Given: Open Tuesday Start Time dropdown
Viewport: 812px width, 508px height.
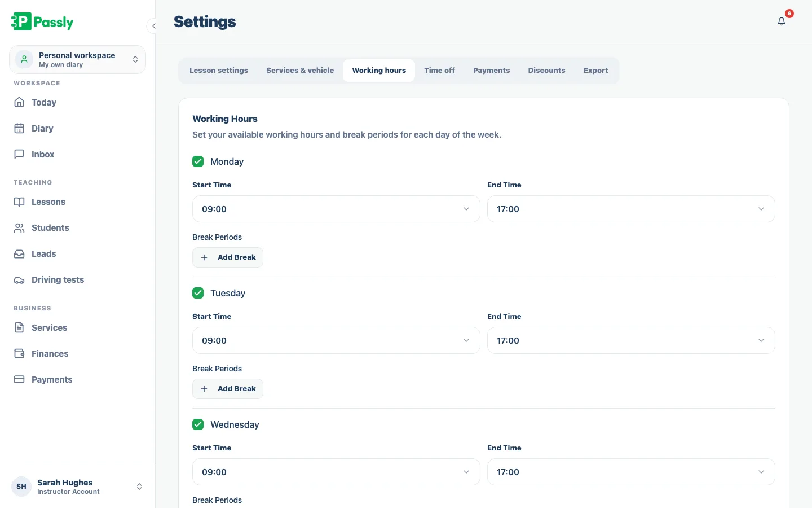Looking at the screenshot, I should (336, 340).
